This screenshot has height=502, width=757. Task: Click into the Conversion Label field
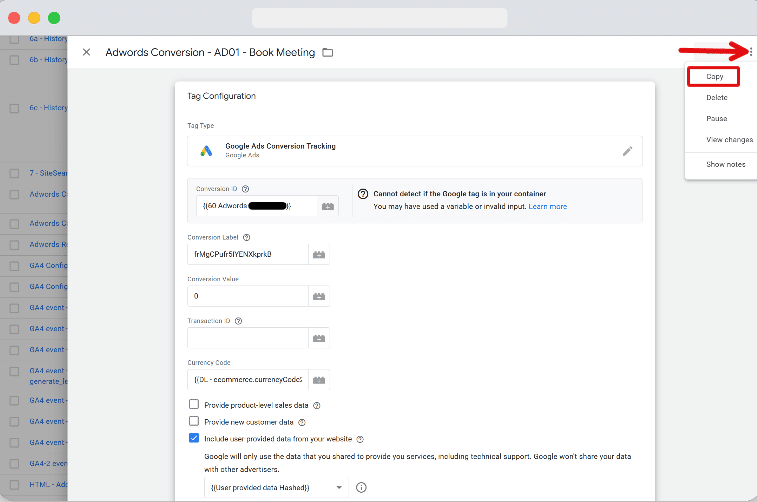(248, 254)
